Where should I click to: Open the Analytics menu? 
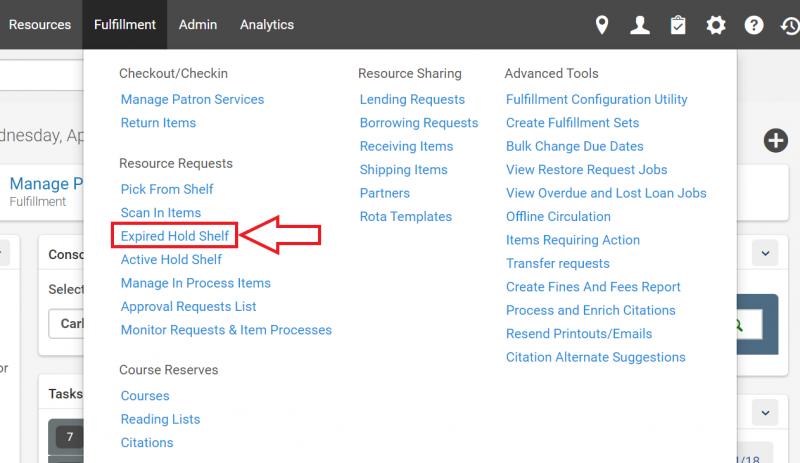coord(267,25)
